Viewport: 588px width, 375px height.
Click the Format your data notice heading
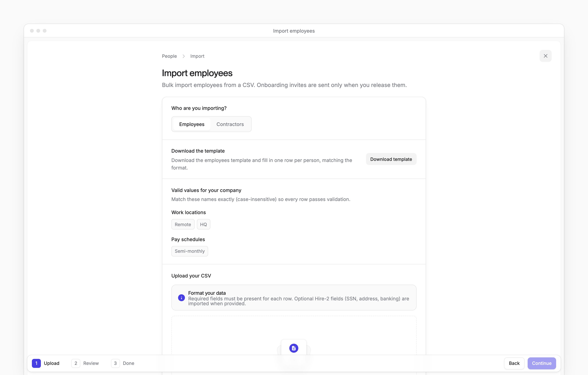[207, 293]
